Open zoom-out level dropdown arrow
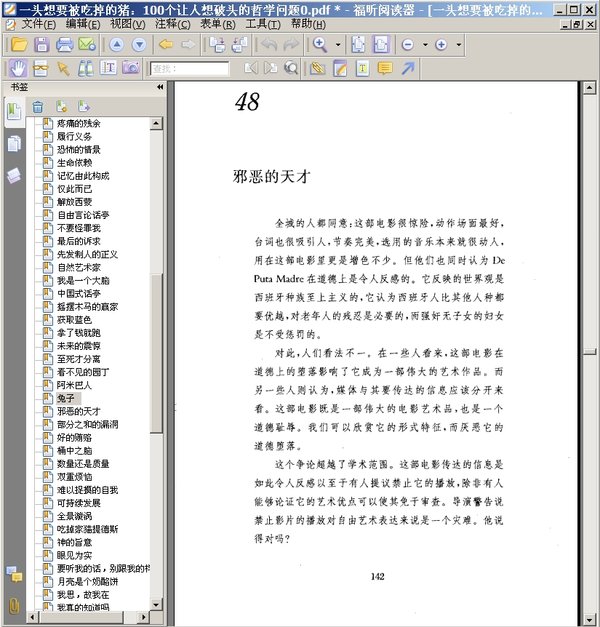Image resolution: width=600 pixels, height=627 pixels. pyautogui.click(x=425, y=45)
